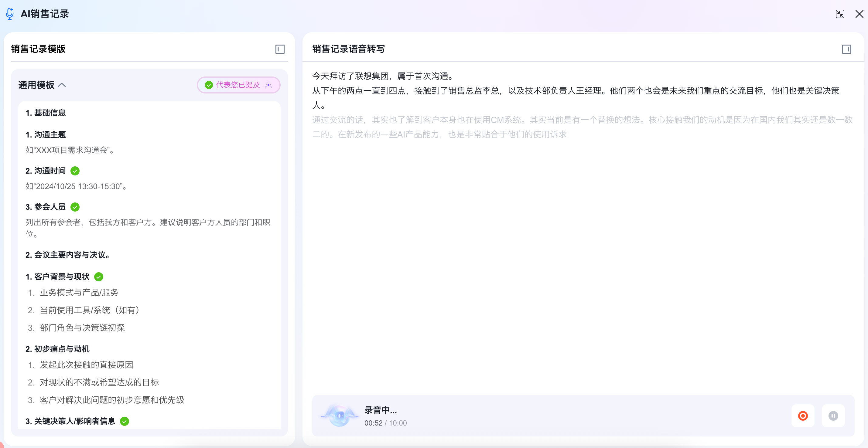
Task: Click the 基础信息 section heading
Action: click(46, 113)
